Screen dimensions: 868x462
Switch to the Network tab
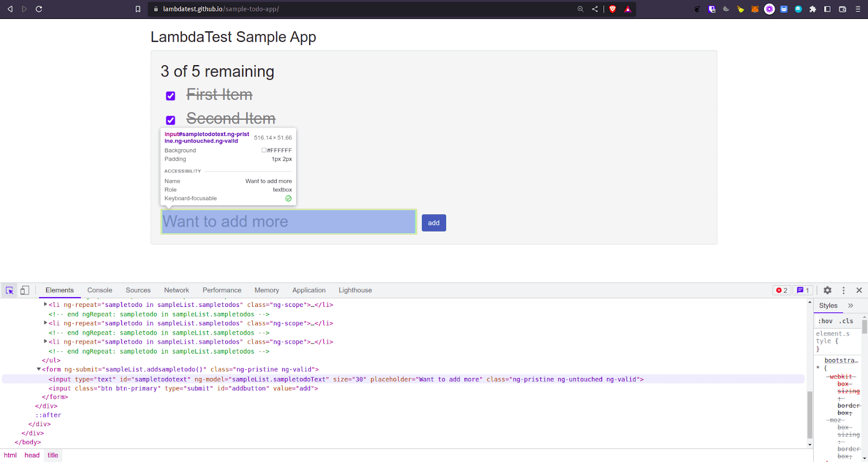pos(177,291)
